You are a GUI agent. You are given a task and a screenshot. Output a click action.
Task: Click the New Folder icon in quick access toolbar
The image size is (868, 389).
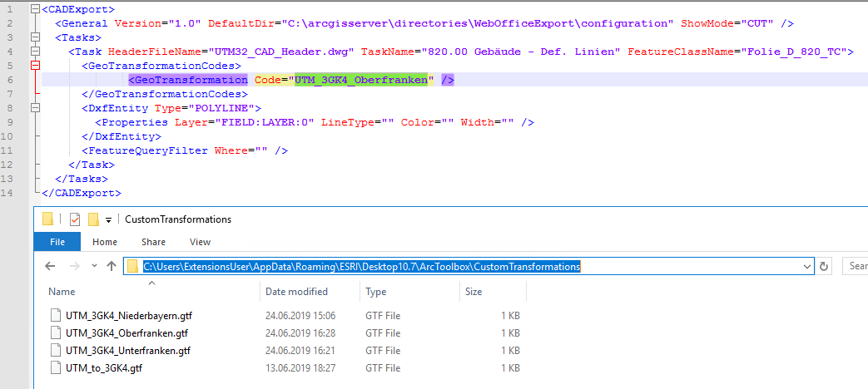click(93, 219)
